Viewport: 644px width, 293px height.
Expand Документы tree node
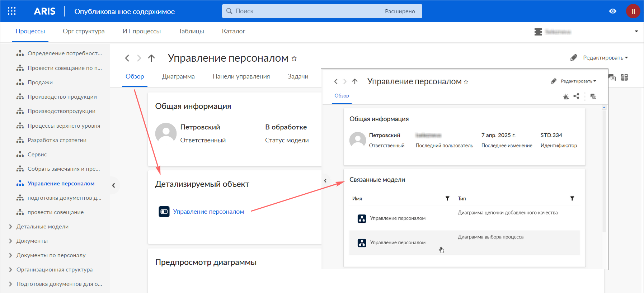tap(10, 241)
